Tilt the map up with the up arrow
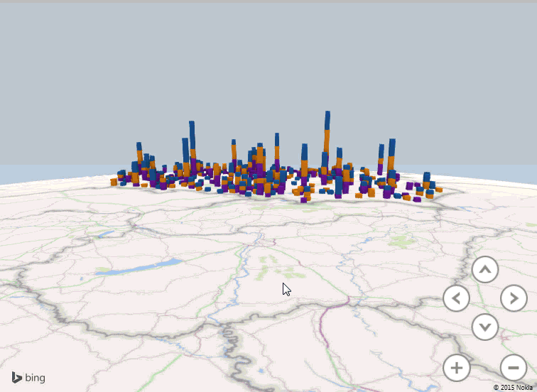 coord(485,270)
